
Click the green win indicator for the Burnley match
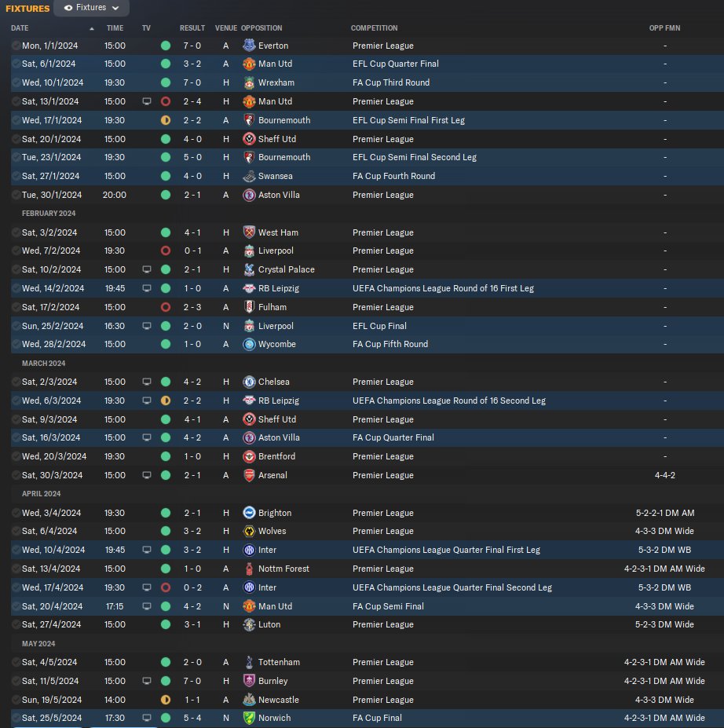click(x=166, y=681)
